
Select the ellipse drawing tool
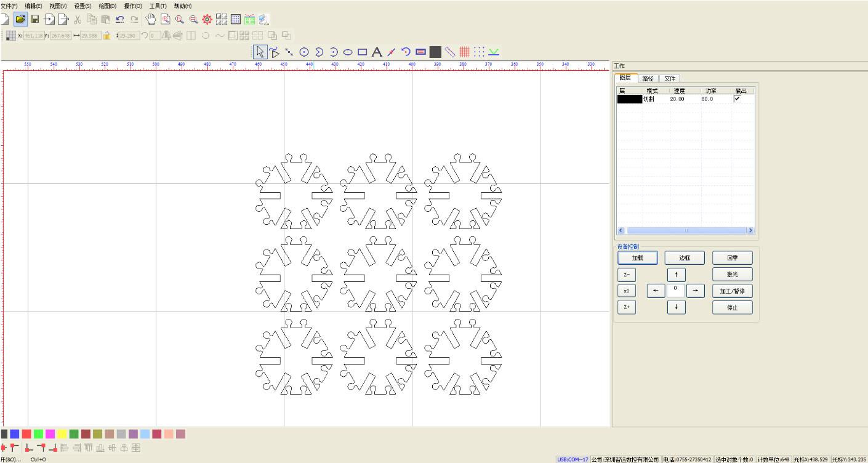tap(348, 52)
